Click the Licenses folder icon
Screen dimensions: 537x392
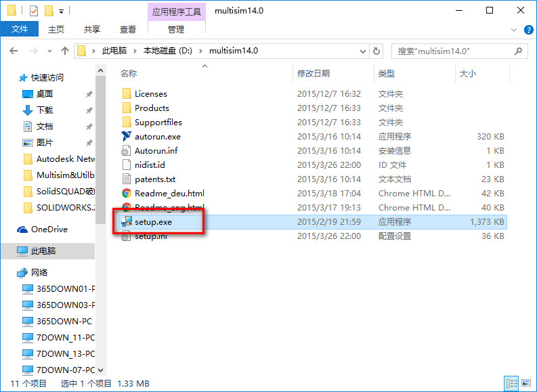(x=127, y=93)
